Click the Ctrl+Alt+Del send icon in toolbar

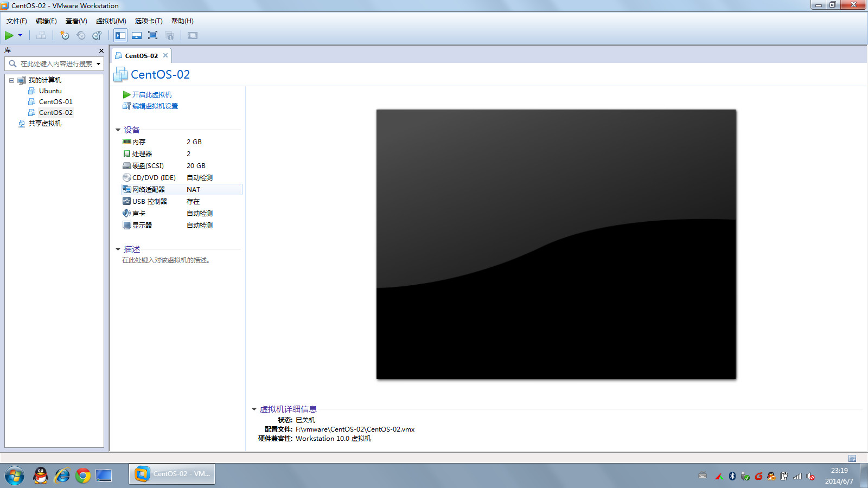pos(41,35)
